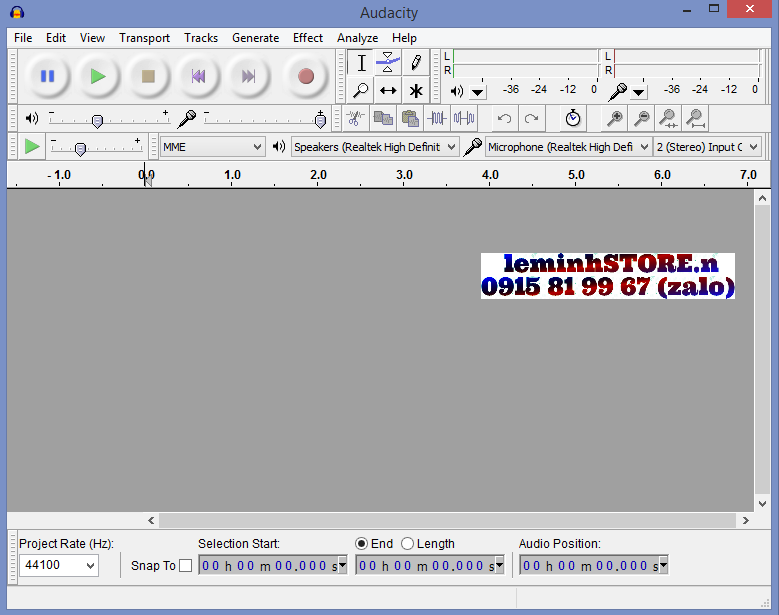Click the Stop transport button
This screenshot has width=779, height=615.
click(x=148, y=77)
